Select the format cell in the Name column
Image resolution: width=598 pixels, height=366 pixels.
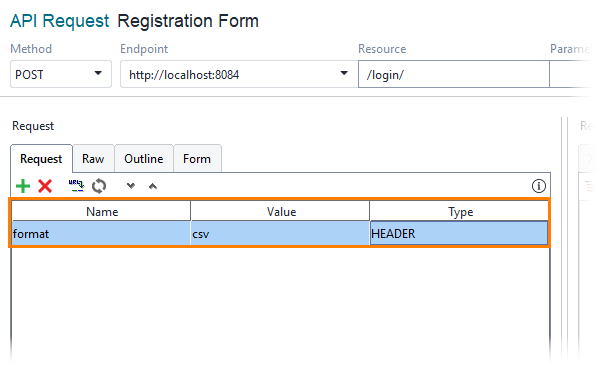[x=101, y=233]
